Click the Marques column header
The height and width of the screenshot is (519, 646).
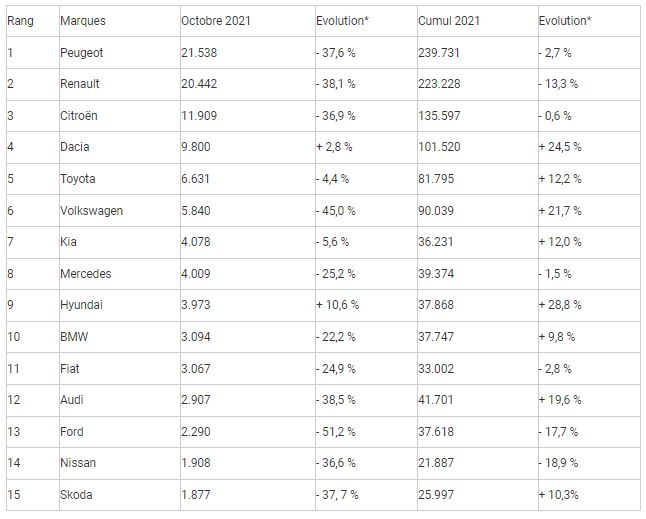pos(82,21)
